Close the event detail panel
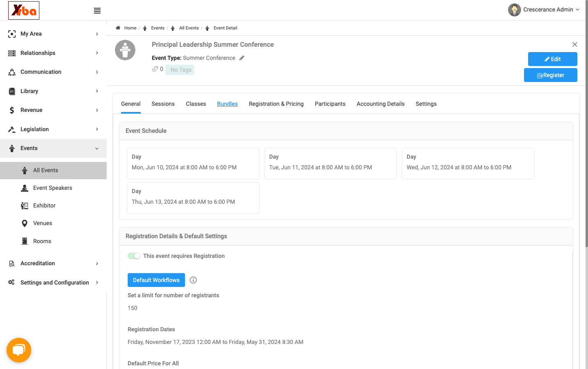588x369 pixels. (575, 44)
